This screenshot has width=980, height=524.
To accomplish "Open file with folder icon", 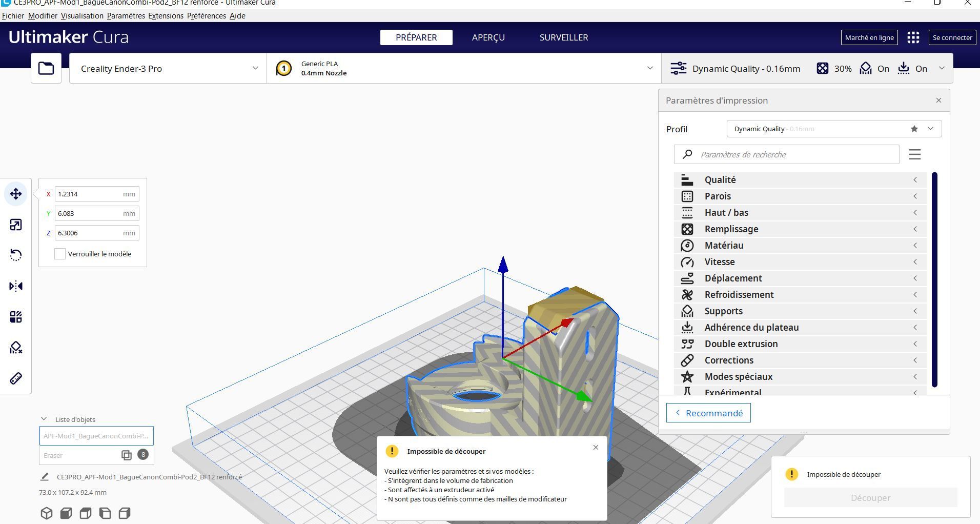I will [x=46, y=68].
